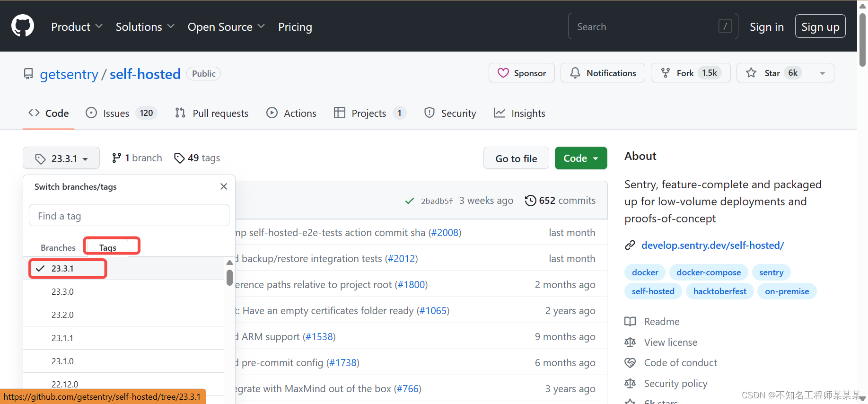
Task: Select tag 23.2.0
Action: (123, 315)
